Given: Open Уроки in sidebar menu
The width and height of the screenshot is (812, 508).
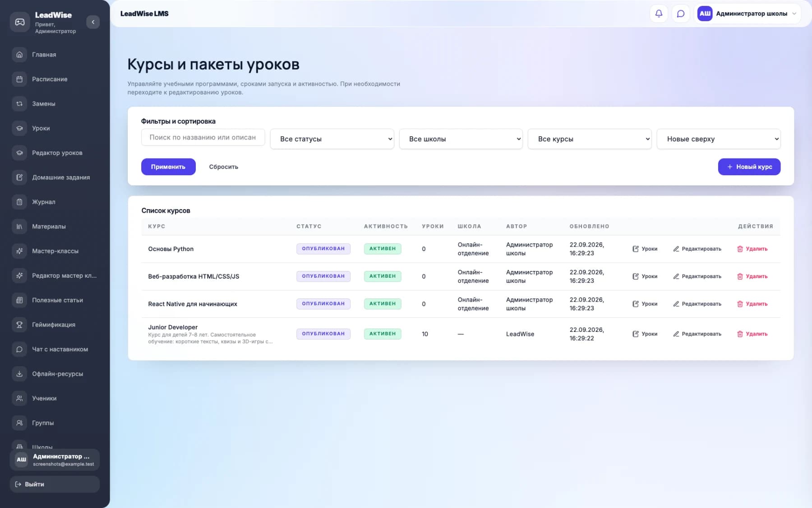Looking at the screenshot, I should click(55, 128).
